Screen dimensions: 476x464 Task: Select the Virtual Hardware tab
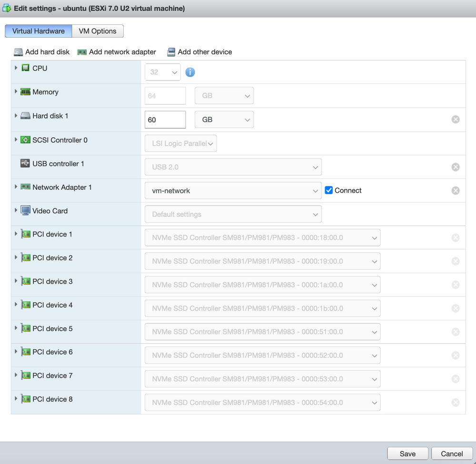(38, 31)
